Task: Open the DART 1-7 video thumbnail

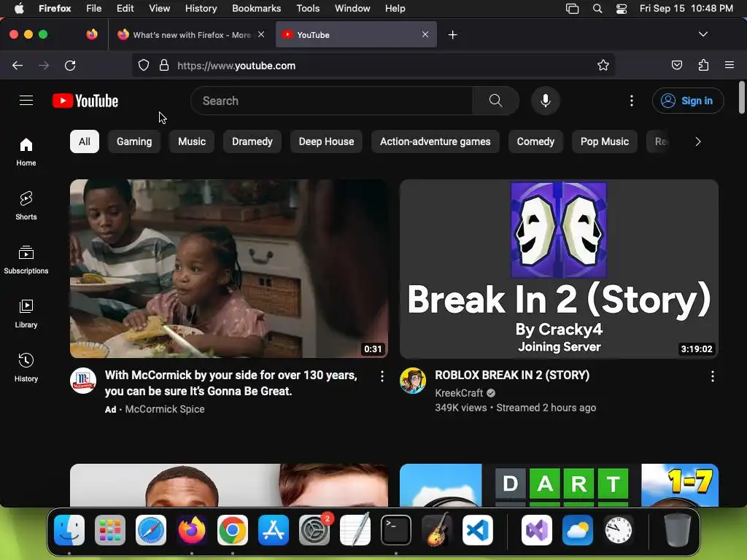Action: pos(559,485)
